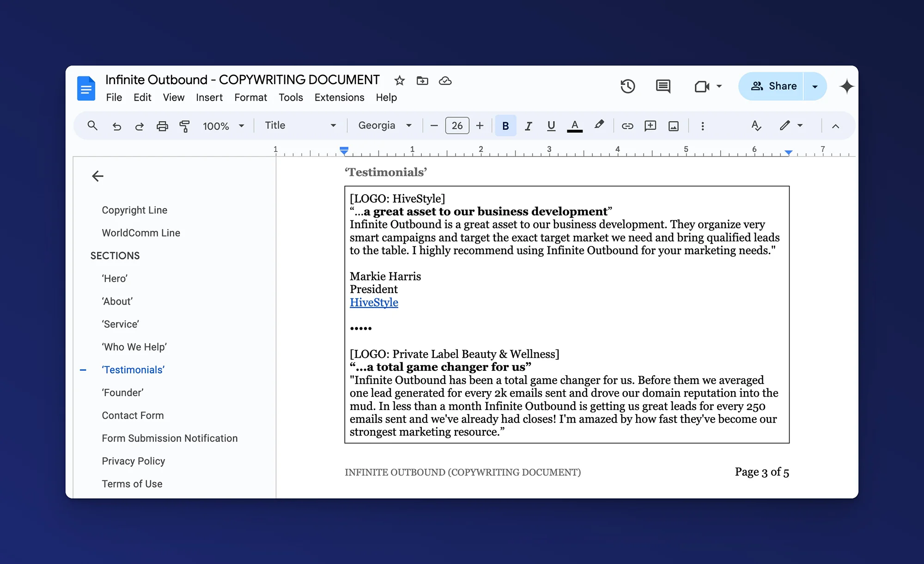This screenshot has width=924, height=564.
Task: Go to WorldComm Line in outline
Action: coord(141,233)
